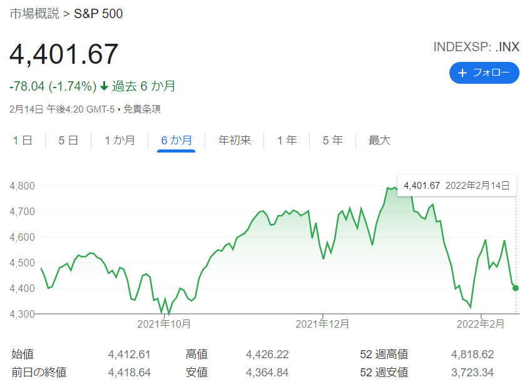Click the green end-point dot on chart
The height and width of the screenshot is (392, 532).
pos(515,288)
